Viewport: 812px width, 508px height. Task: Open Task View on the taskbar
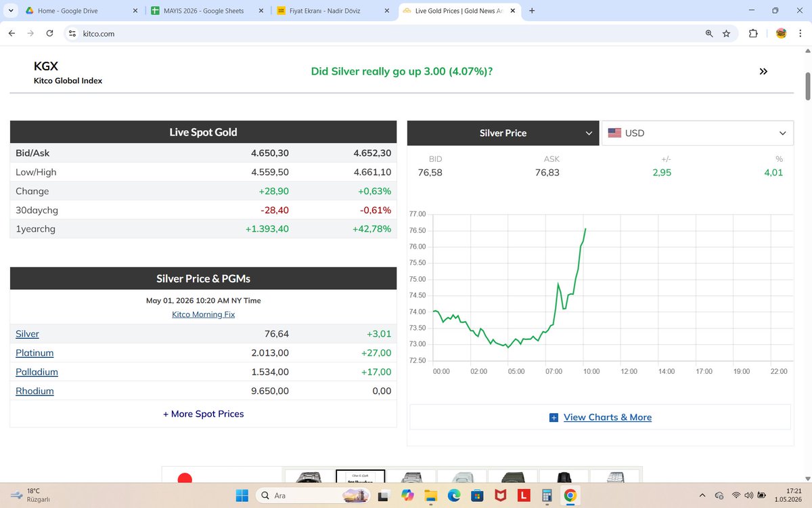(x=384, y=496)
